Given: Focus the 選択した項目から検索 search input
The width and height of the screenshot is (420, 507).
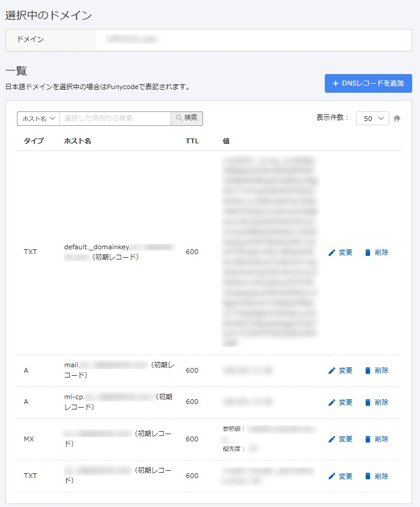Looking at the screenshot, I should (115, 119).
